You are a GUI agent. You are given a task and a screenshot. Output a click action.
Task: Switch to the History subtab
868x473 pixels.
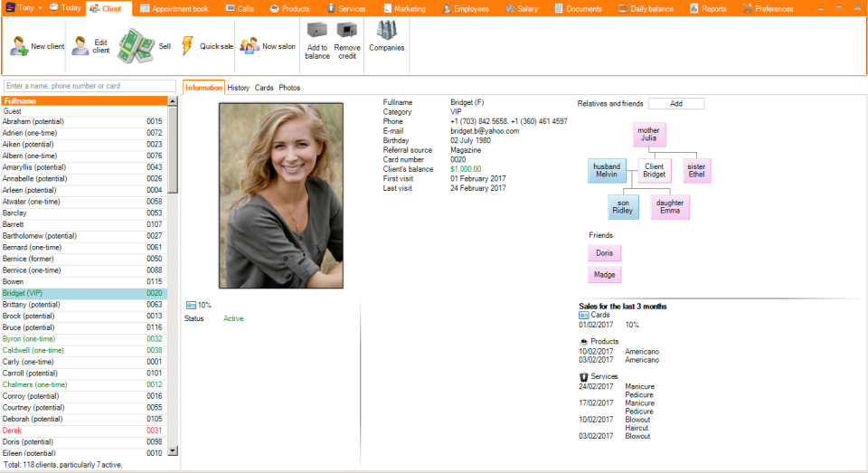[238, 88]
